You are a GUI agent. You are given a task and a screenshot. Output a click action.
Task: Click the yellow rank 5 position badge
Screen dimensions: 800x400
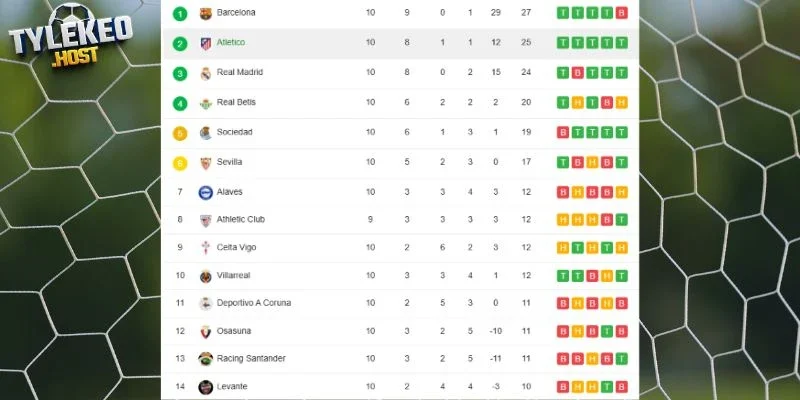pyautogui.click(x=180, y=134)
